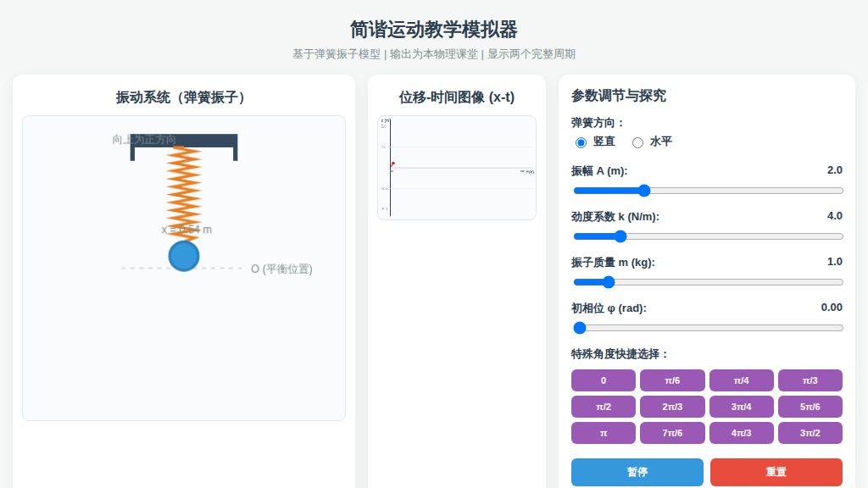Click the 振幅 value 2.0
This screenshot has height=488, width=868.
(x=834, y=170)
